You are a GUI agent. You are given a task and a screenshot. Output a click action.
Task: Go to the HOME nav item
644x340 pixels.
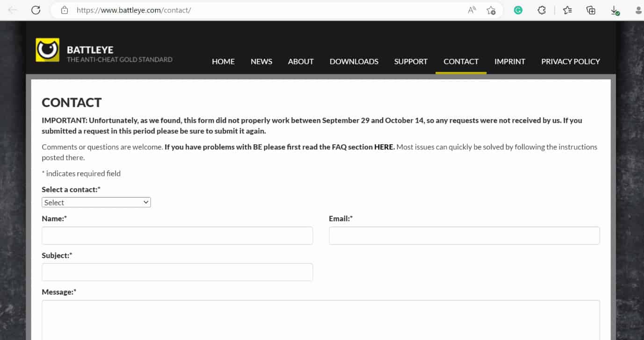pyautogui.click(x=223, y=61)
